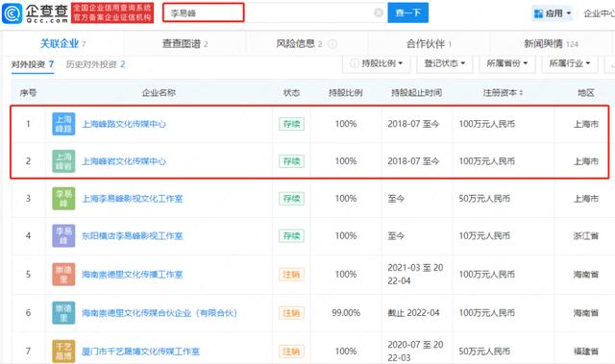Sort the table by the 注册资本 column
Viewport: 615px width, 364px height.
(503, 93)
